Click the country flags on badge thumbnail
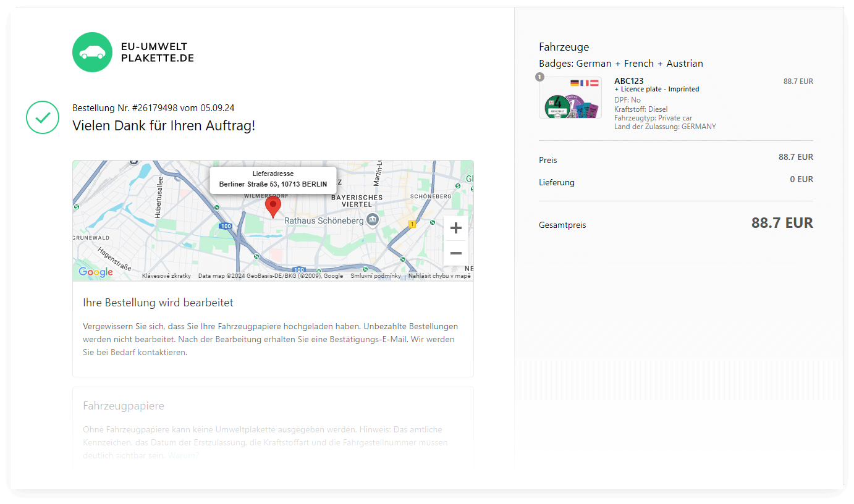The height and width of the screenshot is (504, 854). (x=584, y=83)
